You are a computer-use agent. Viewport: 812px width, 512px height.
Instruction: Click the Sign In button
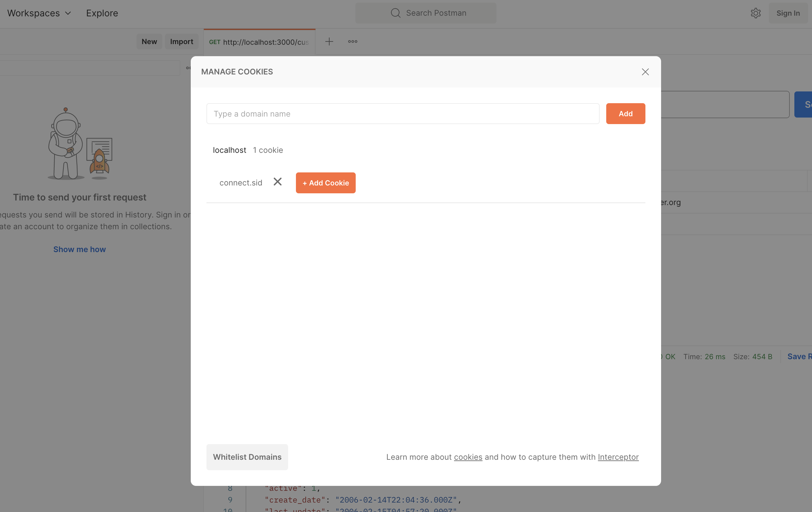point(788,13)
